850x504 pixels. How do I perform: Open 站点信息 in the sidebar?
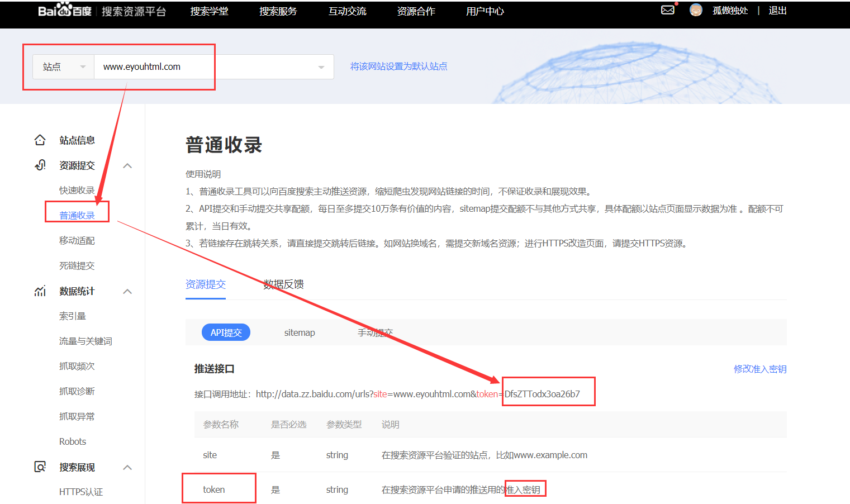77,140
